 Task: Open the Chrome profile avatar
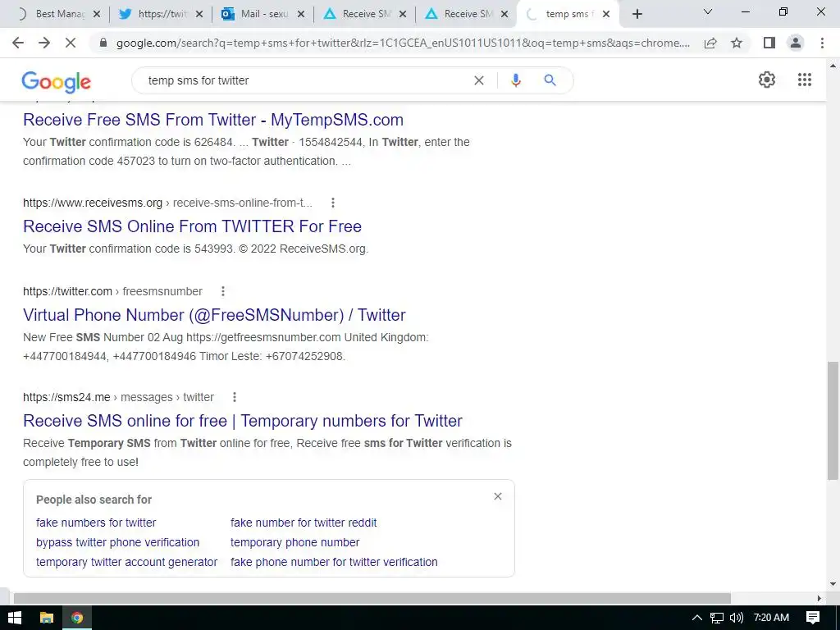pyautogui.click(x=796, y=43)
